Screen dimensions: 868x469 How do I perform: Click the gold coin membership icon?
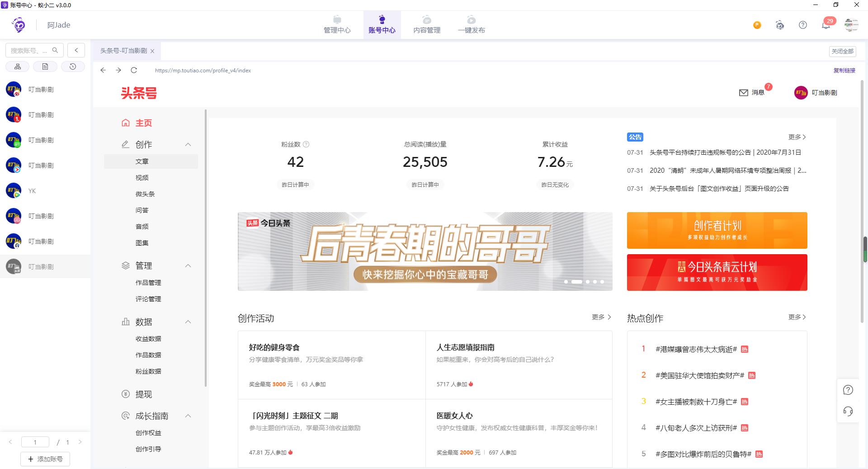[x=757, y=25]
